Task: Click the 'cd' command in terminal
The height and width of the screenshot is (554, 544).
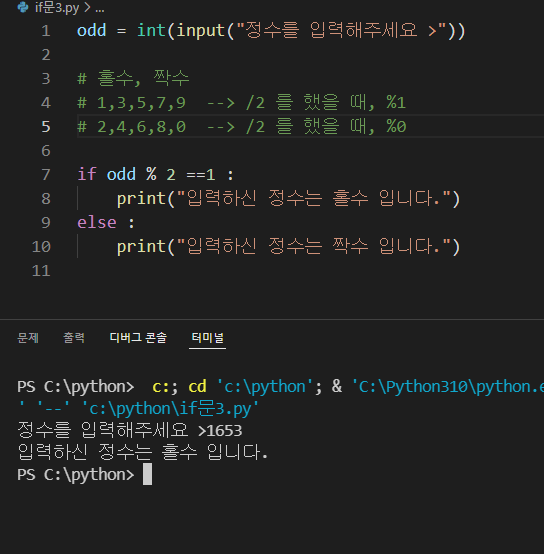Action: [197, 387]
